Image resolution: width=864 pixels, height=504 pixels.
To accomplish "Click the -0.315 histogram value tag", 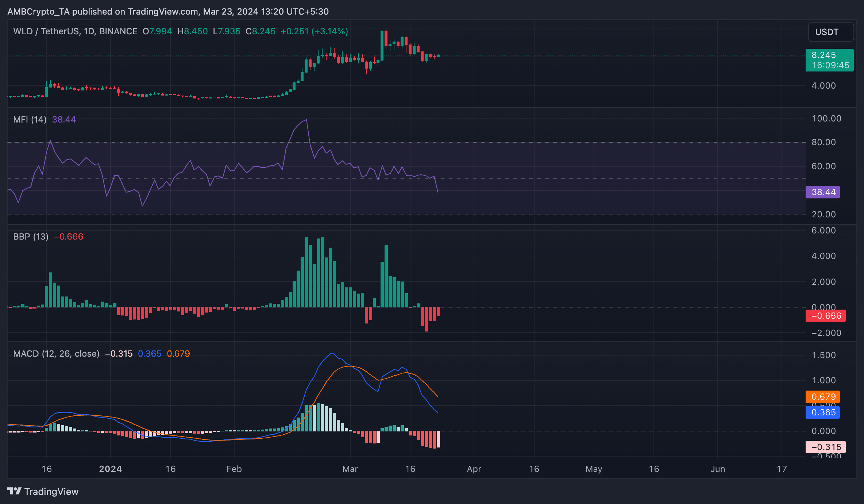I will pos(826,447).
